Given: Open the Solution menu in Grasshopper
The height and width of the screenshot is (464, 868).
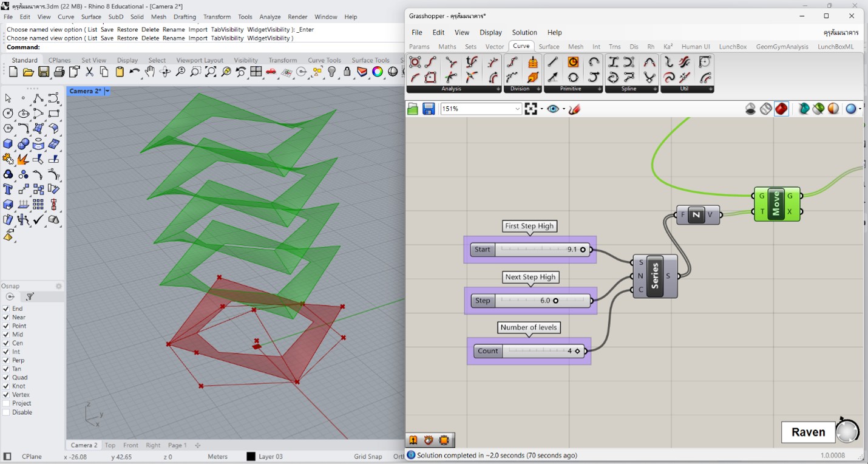Looking at the screenshot, I should [524, 32].
